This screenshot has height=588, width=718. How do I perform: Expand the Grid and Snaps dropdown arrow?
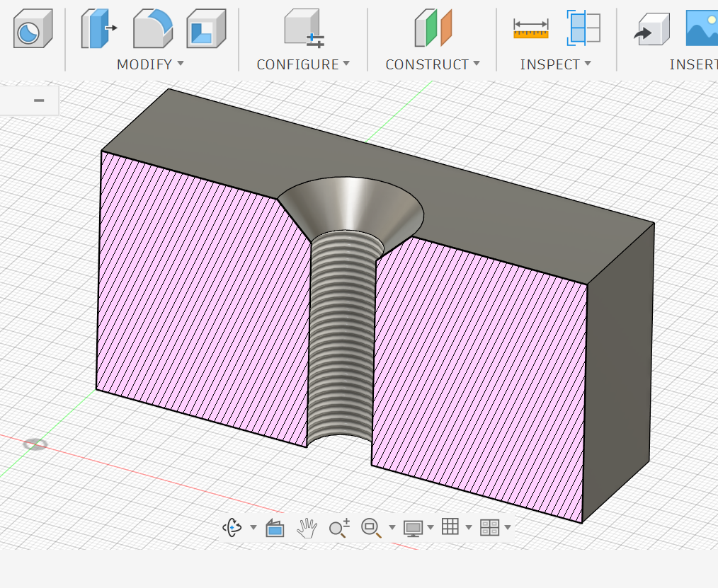469,528
